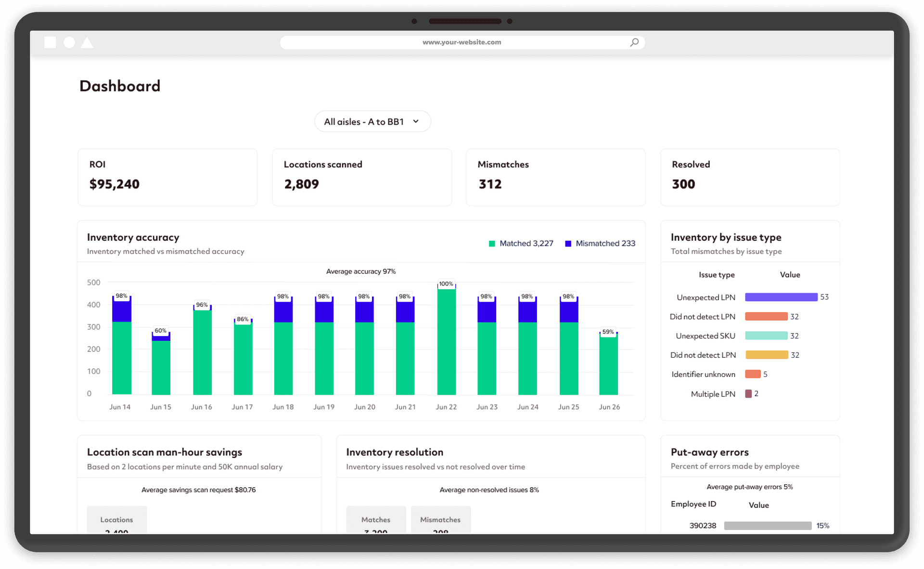Image resolution: width=924 pixels, height=569 pixels.
Task: Open the Locations scanned card
Action: tap(361, 177)
